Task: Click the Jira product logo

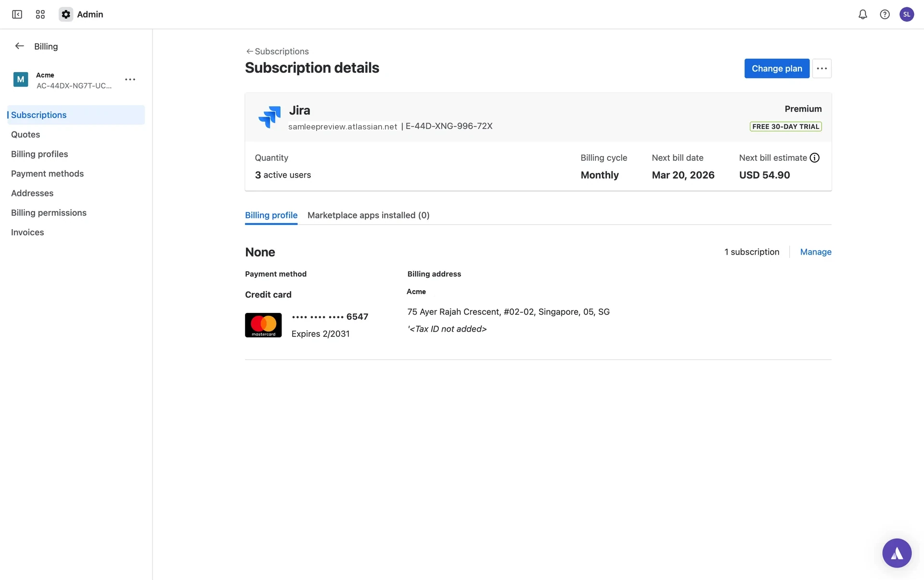Action: pyautogui.click(x=269, y=117)
